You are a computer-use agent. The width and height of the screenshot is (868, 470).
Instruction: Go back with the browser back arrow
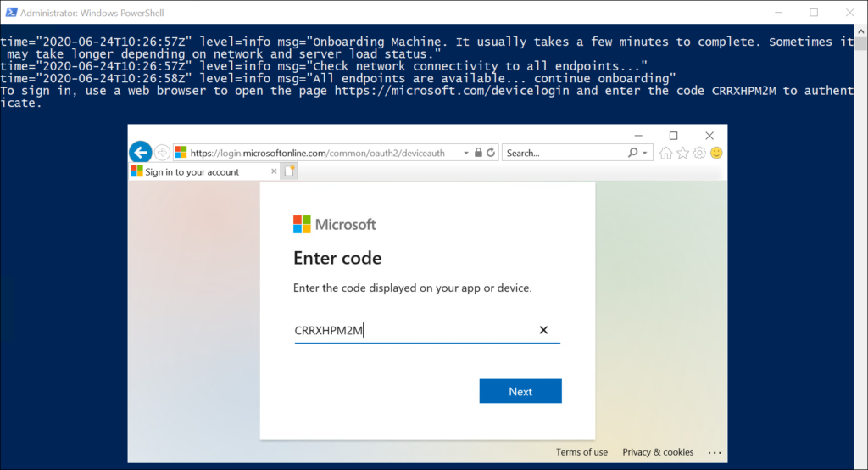[141, 153]
